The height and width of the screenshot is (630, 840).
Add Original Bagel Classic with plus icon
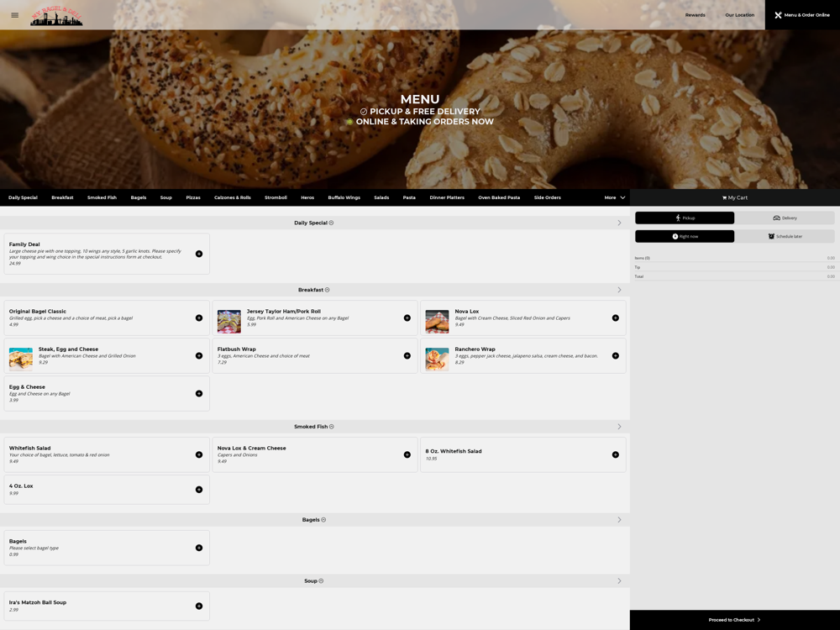[199, 318]
